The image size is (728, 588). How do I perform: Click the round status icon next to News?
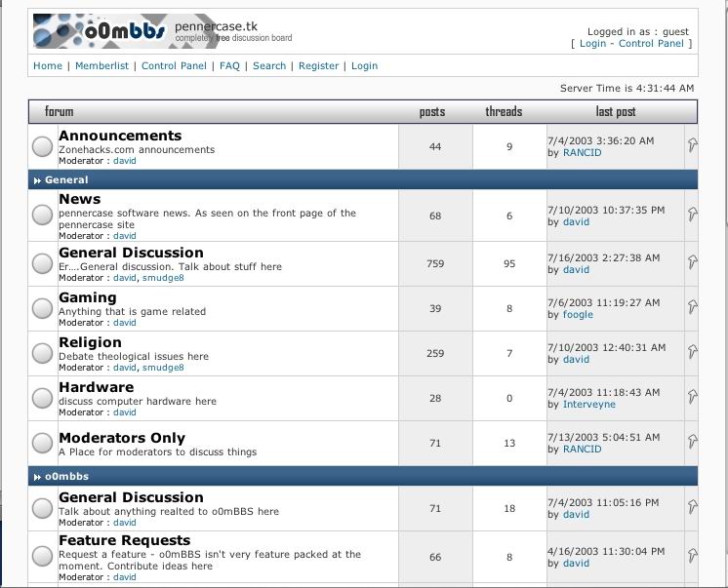pyautogui.click(x=42, y=216)
